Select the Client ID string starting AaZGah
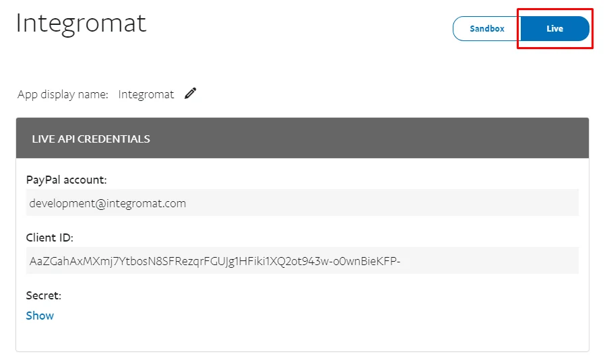605x364 pixels. [215, 261]
